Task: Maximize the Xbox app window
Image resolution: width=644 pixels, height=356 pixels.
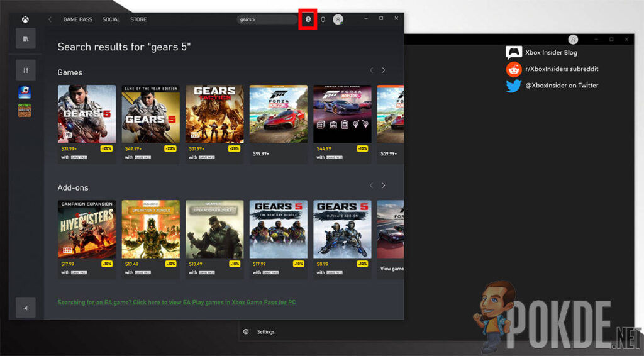Action: 381,18
